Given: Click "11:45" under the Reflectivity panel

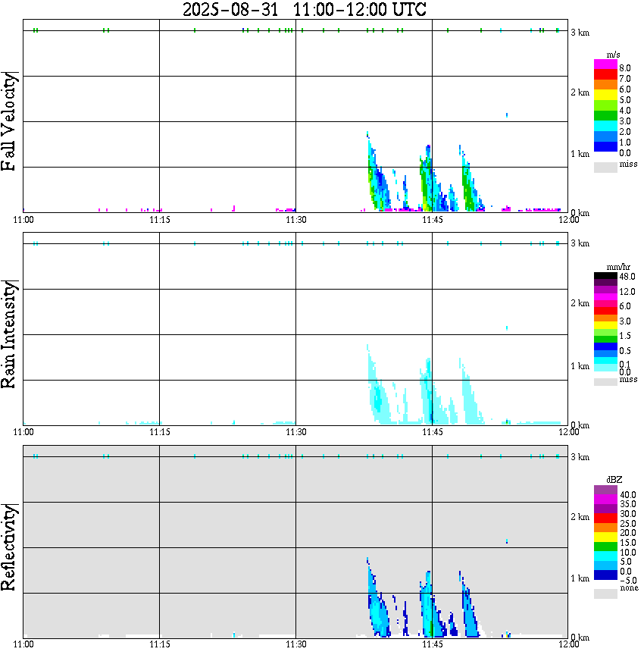Looking at the screenshot, I should pos(432,644).
